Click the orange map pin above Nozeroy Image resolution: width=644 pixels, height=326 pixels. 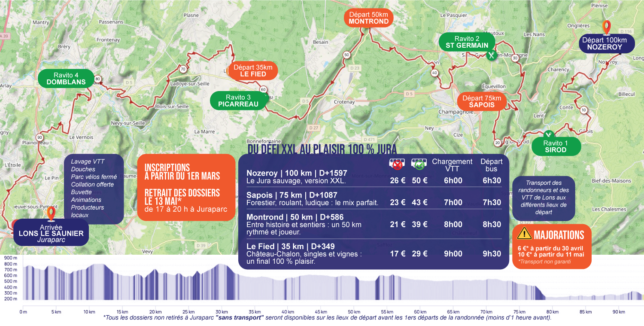click(x=607, y=27)
